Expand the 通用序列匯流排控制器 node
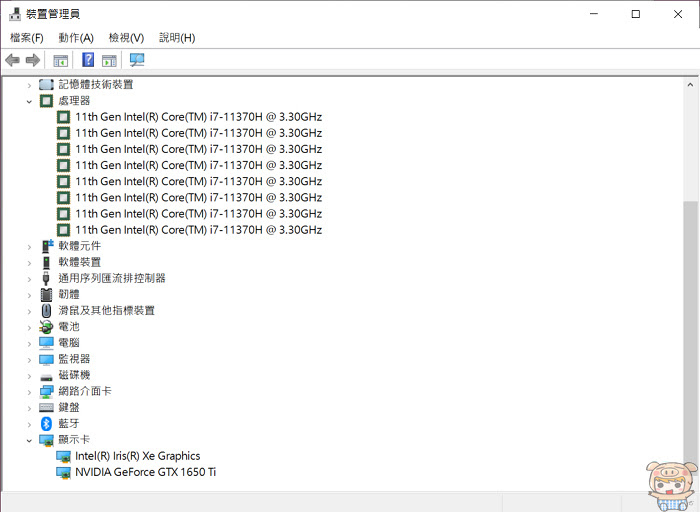The width and height of the screenshot is (700, 512). coord(29,279)
